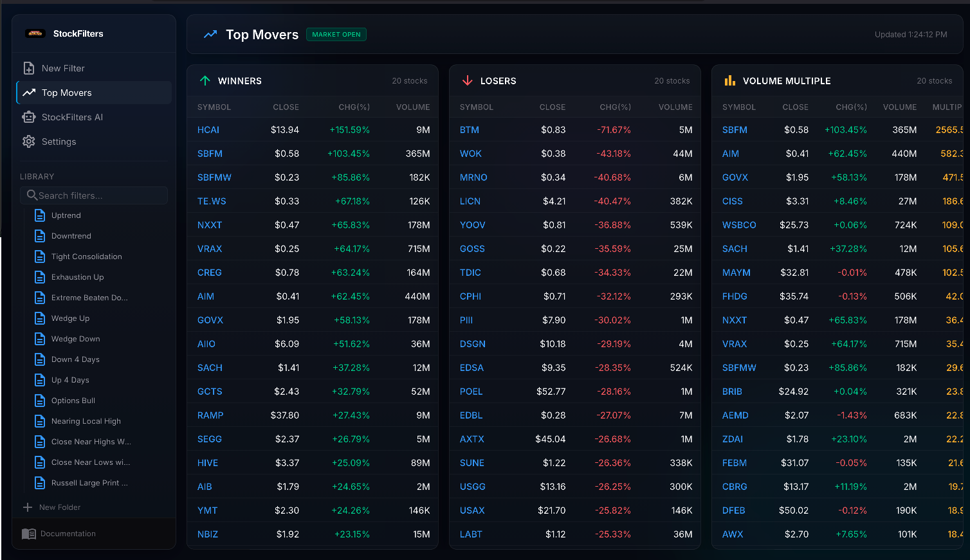Open WOK symbol in Losers
Screen dimensions: 970x560
(471, 154)
